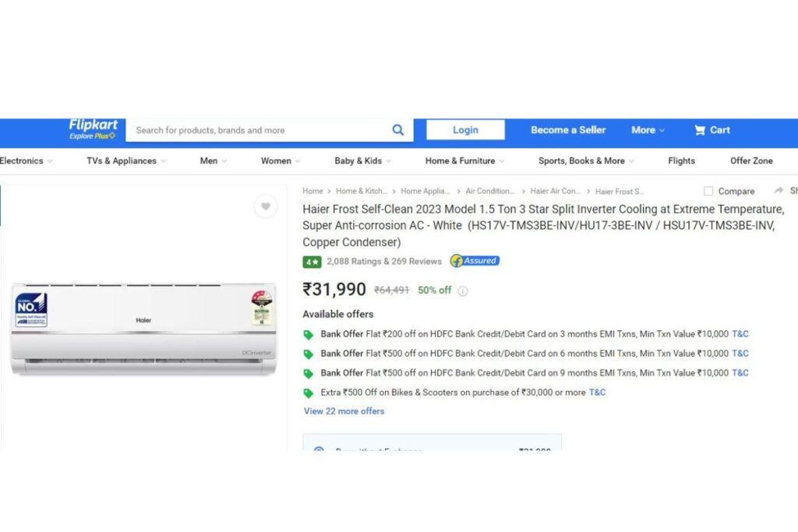Expand the Sports, Books & More menu
The width and height of the screenshot is (798, 532).
coord(586,160)
